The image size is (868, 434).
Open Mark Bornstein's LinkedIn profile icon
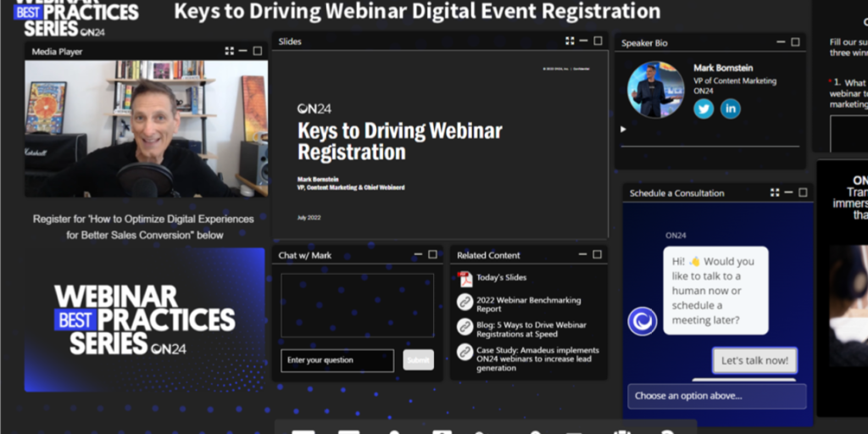click(x=730, y=108)
